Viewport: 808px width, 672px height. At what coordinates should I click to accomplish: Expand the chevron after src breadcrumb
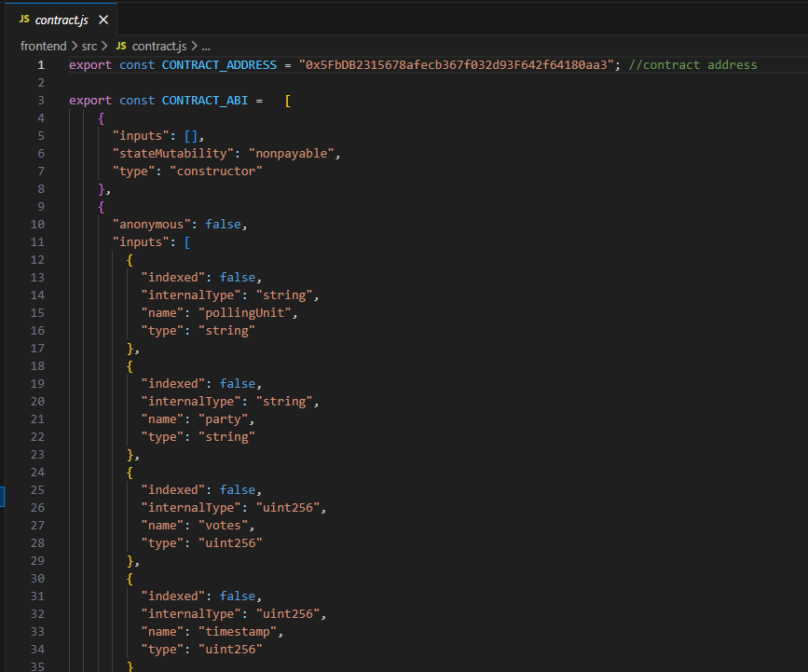[104, 46]
